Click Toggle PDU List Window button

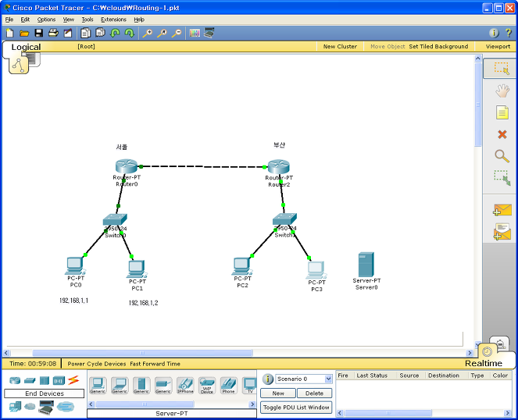pos(296,408)
